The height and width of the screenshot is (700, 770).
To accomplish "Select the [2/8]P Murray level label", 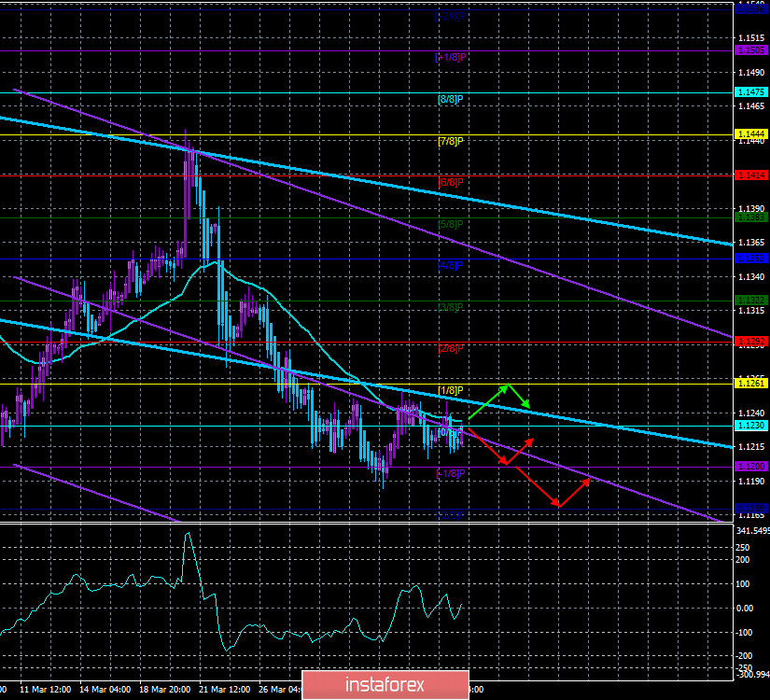I will pos(450,349).
